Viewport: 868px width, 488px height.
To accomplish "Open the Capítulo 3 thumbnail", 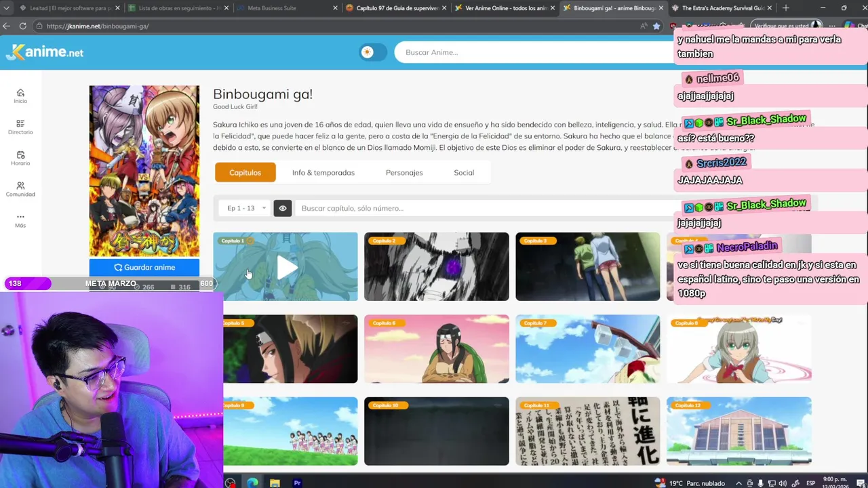I will point(587,266).
